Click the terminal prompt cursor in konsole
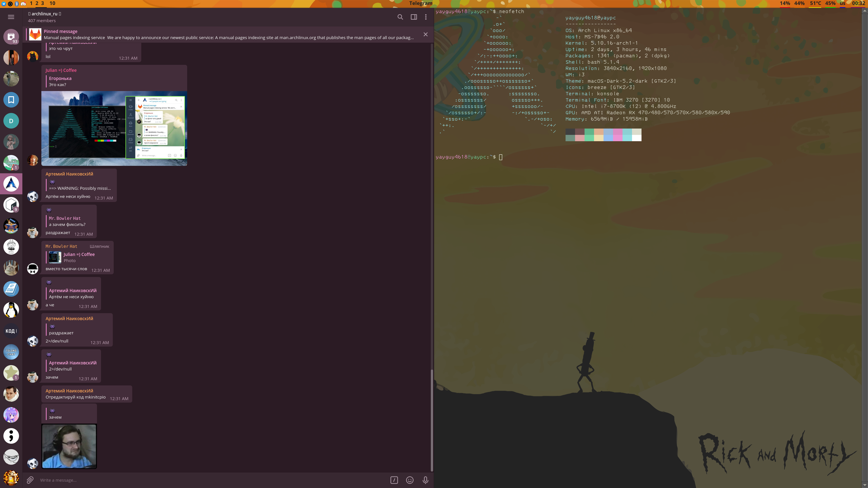The height and width of the screenshot is (488, 868). click(501, 157)
